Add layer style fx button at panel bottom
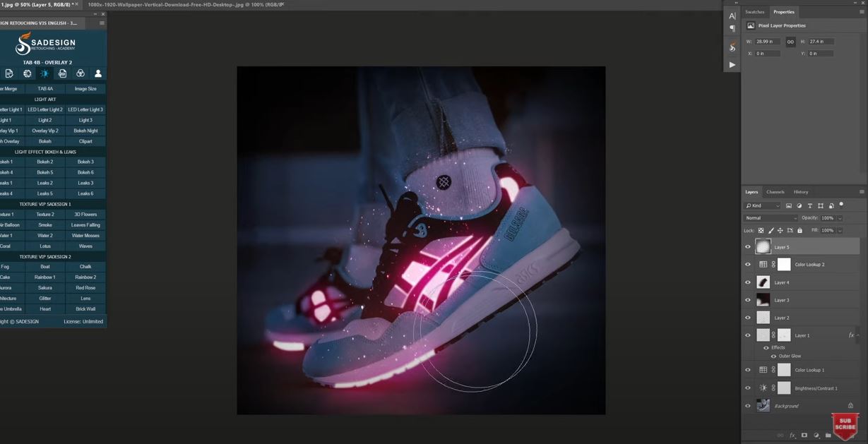The width and height of the screenshot is (868, 444). [792, 436]
